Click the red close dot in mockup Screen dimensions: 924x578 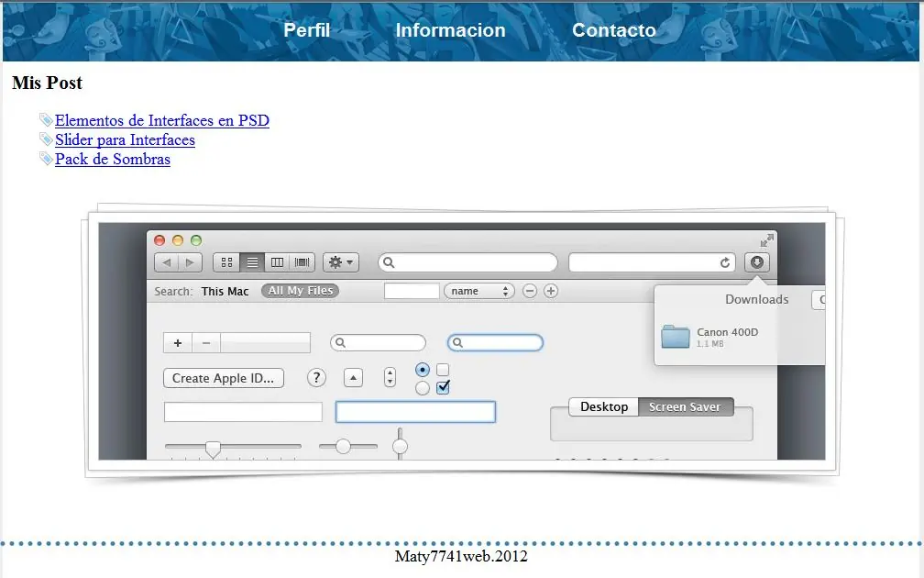(x=159, y=240)
